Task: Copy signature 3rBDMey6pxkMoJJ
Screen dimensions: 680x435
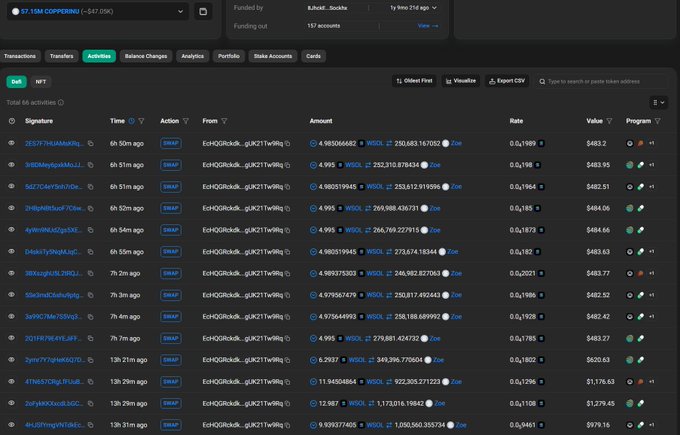Action: coord(90,165)
